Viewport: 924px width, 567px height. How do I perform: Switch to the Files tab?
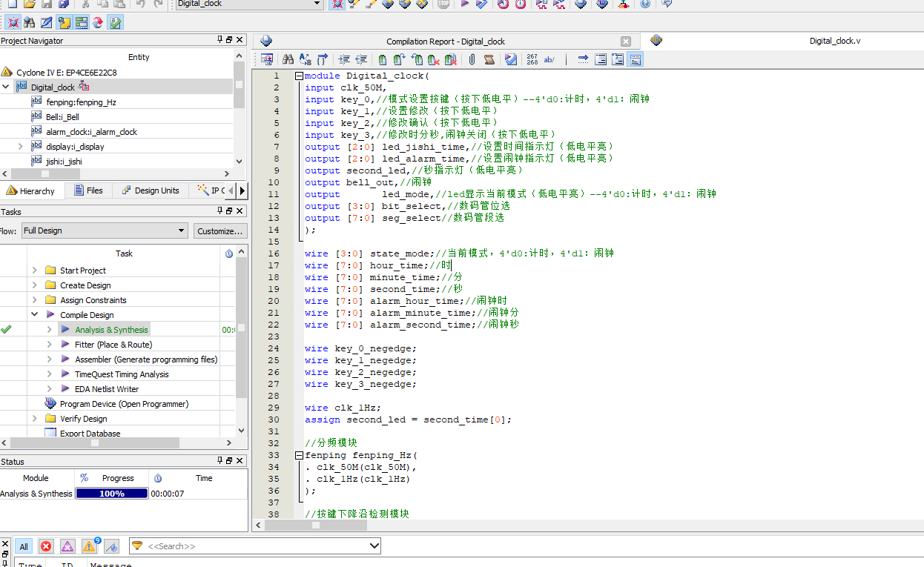point(88,190)
